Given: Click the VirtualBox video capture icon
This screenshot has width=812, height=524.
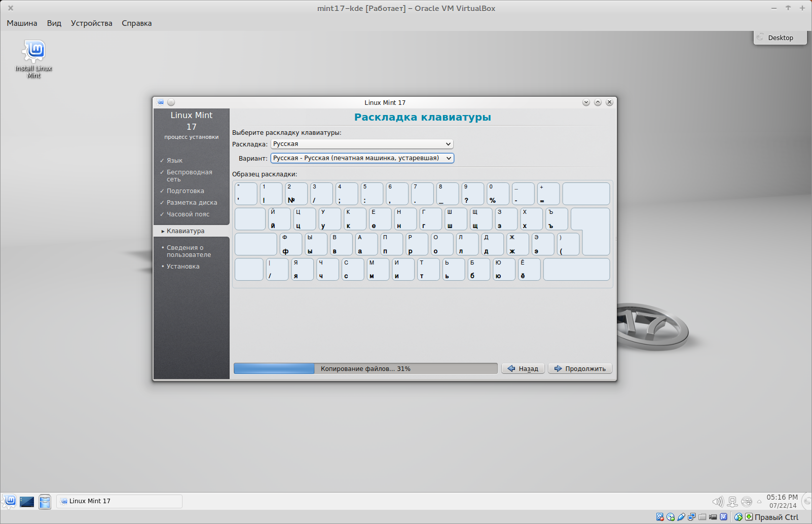Looking at the screenshot, I should tap(713, 517).
